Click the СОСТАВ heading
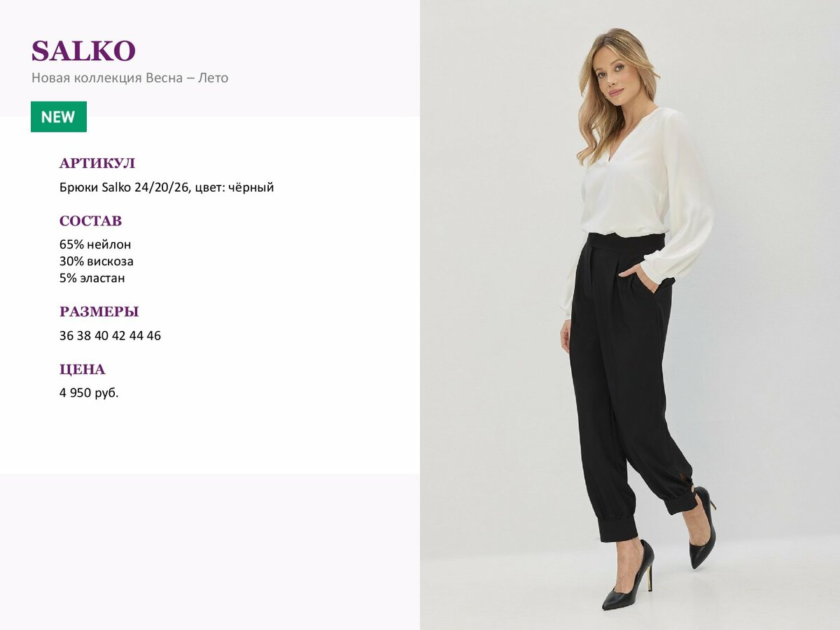Viewport: 840px width, 630px height. [90, 221]
